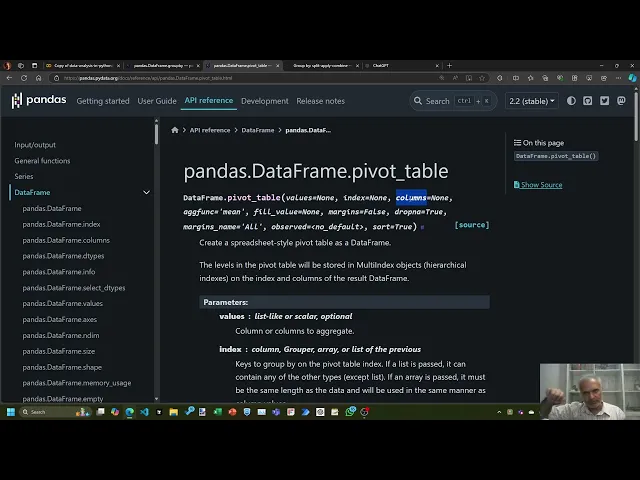
Task: Open a new browser tab
Action: point(449,65)
